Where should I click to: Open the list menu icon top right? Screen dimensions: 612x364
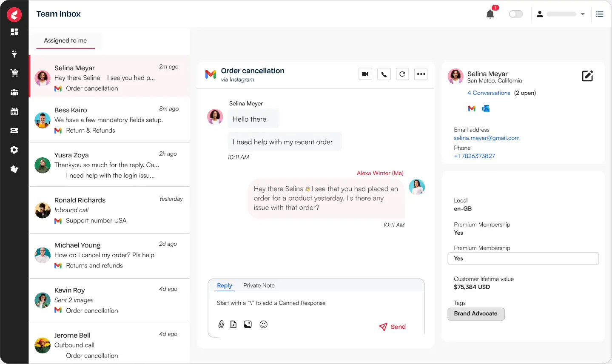tap(600, 14)
